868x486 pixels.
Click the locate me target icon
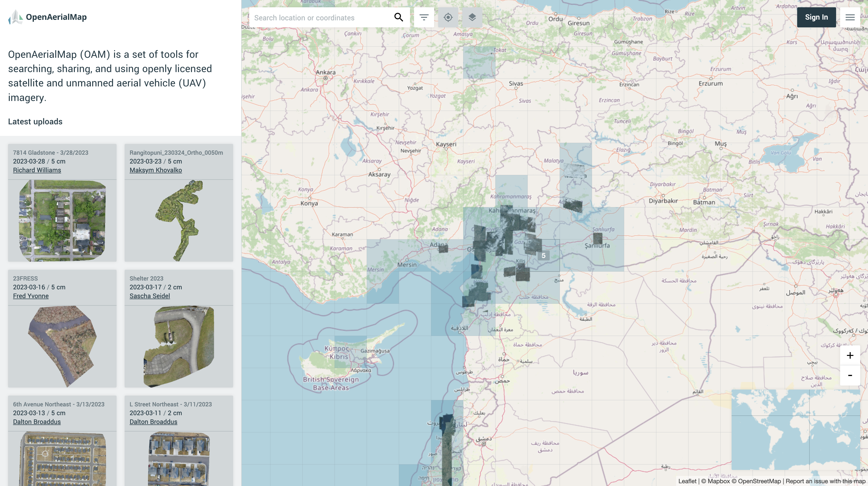click(x=448, y=17)
